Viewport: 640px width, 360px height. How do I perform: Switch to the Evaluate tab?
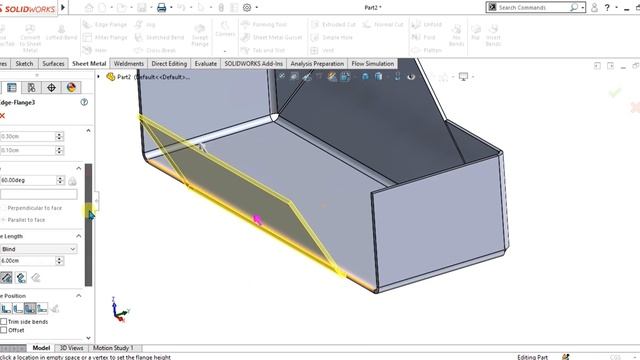[206, 64]
